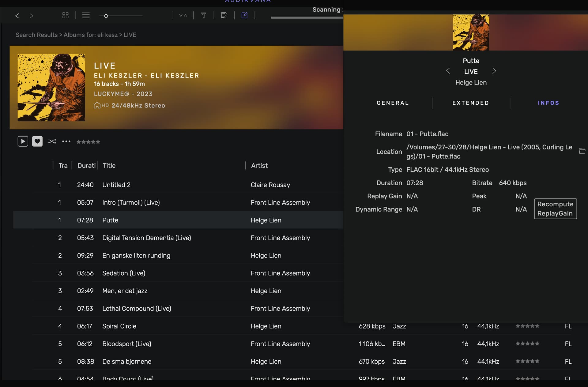Set the album star rating
Image resolution: width=588 pixels, height=387 pixels.
88,142
